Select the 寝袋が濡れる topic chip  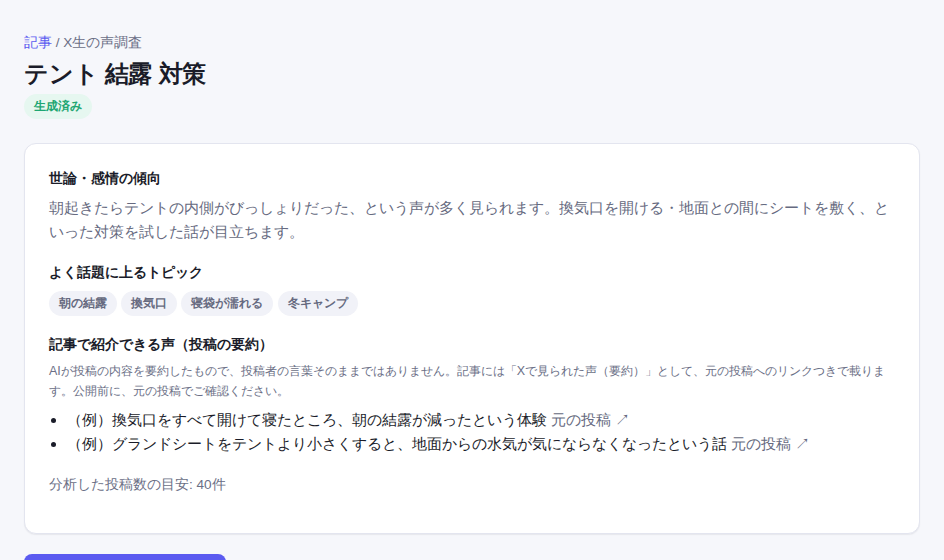[227, 303]
